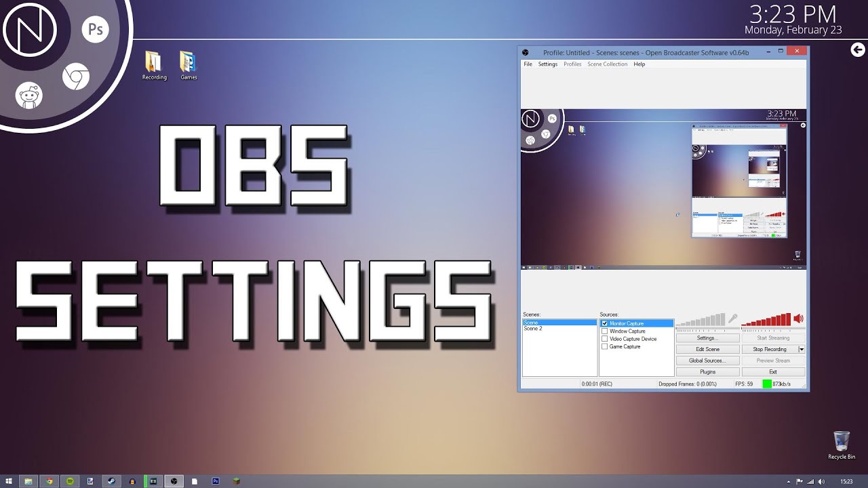Enable the Window Capture source
Screen dimensions: 868x488
click(605, 331)
